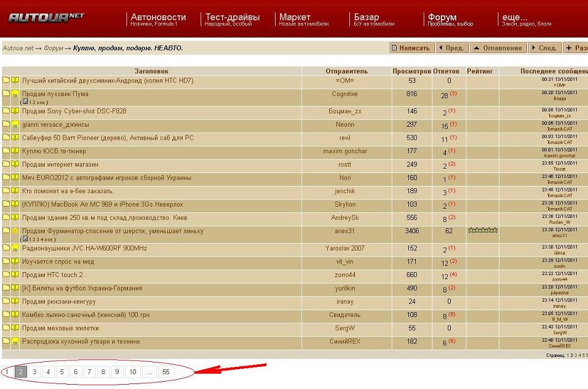Screen dimensions: 588x389
Task: Open the Форум section in top navigation
Action: click(x=442, y=17)
